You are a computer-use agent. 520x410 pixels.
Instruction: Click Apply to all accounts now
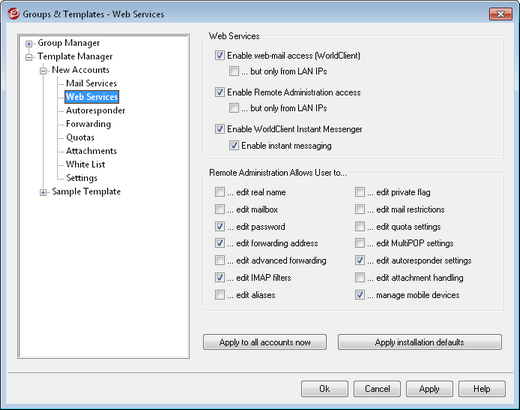click(x=265, y=342)
